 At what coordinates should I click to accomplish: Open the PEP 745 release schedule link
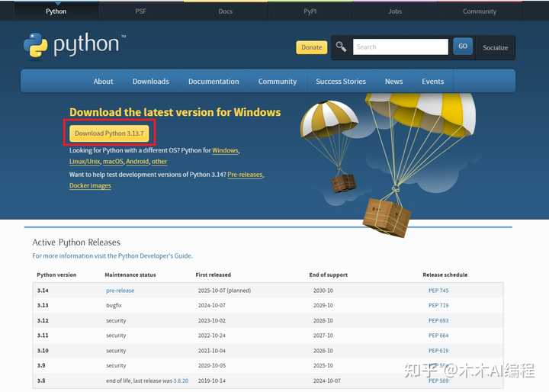click(438, 291)
